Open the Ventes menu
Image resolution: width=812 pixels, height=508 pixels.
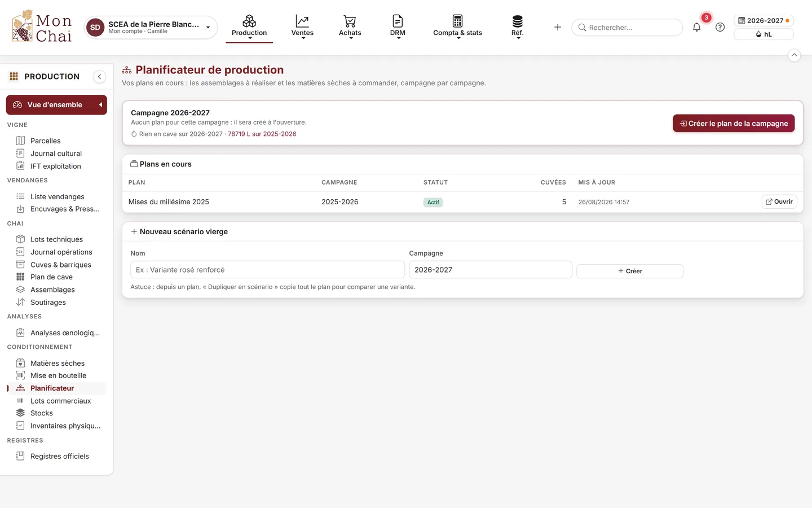click(302, 27)
